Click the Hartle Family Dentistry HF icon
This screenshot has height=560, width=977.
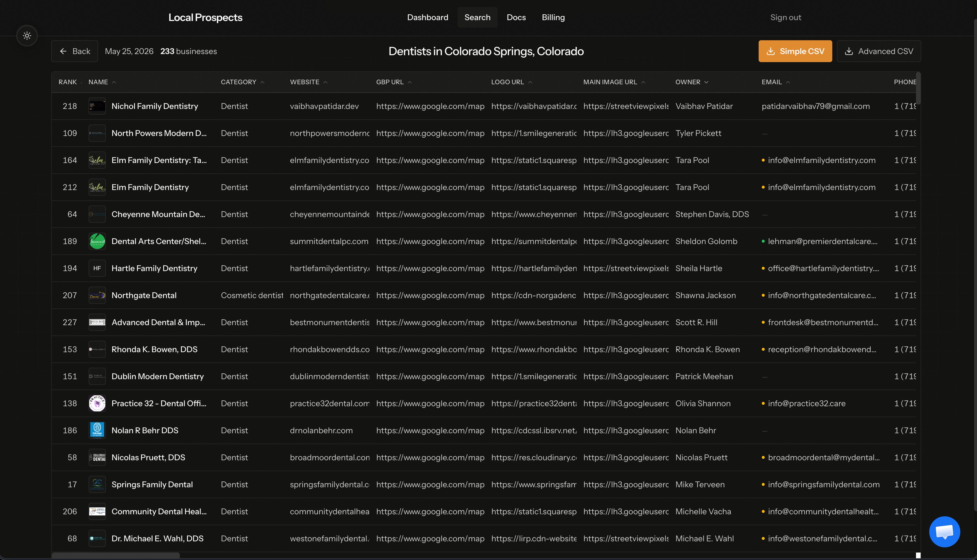pyautogui.click(x=97, y=269)
